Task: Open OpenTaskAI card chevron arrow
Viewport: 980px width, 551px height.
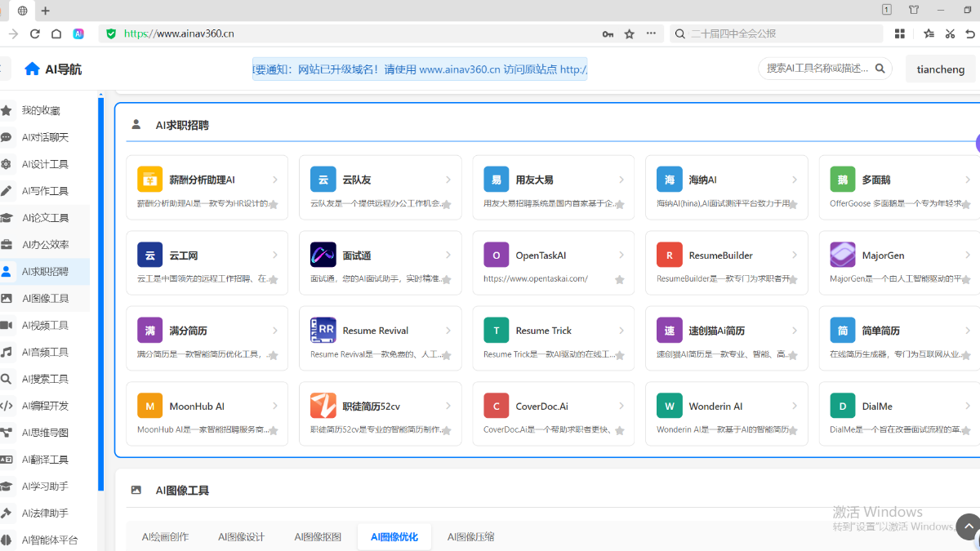Action: pos(621,255)
